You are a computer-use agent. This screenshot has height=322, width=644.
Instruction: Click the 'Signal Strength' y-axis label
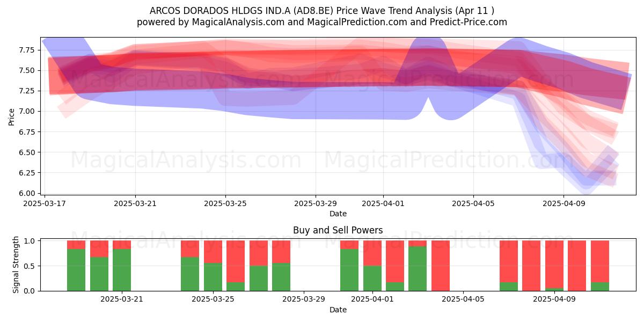point(16,265)
